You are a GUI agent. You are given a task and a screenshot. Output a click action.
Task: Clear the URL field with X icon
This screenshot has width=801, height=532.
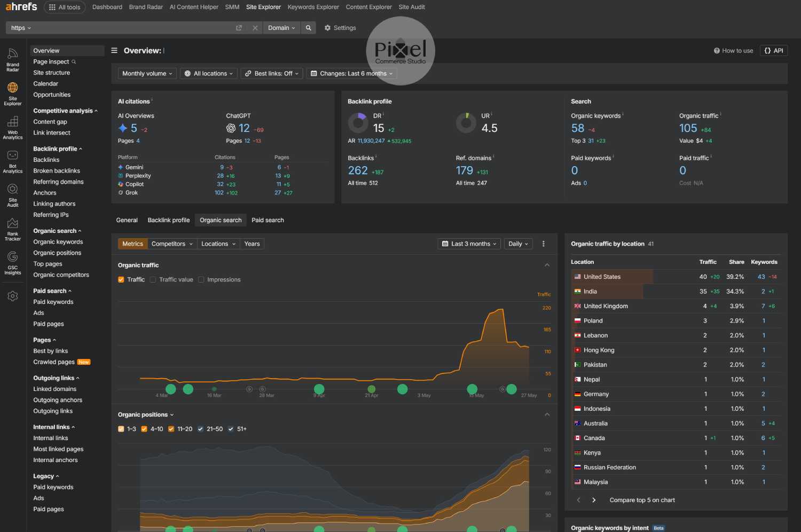(255, 28)
